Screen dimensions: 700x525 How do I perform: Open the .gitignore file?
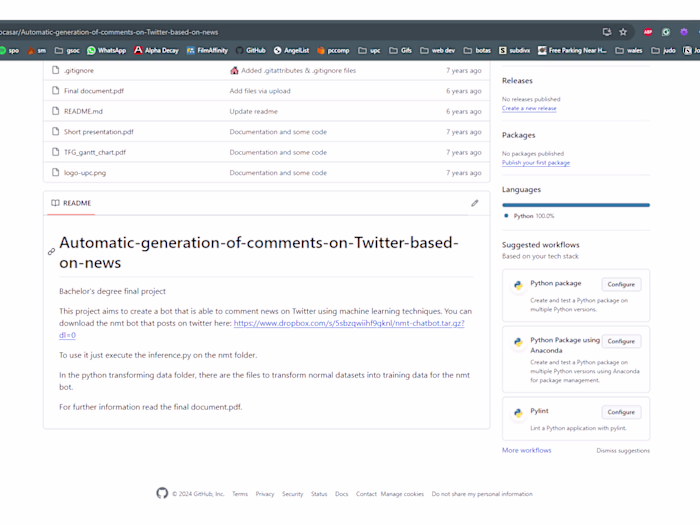pos(79,71)
